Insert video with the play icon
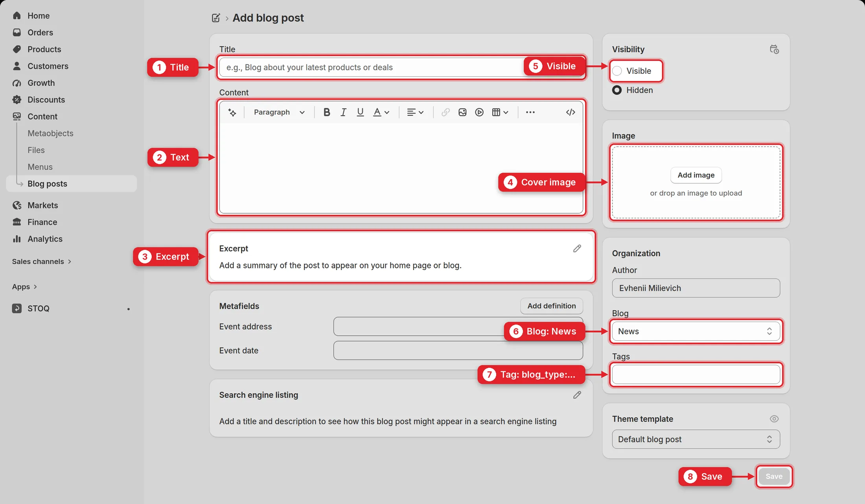Screen dimensions: 865x504 click(x=479, y=112)
